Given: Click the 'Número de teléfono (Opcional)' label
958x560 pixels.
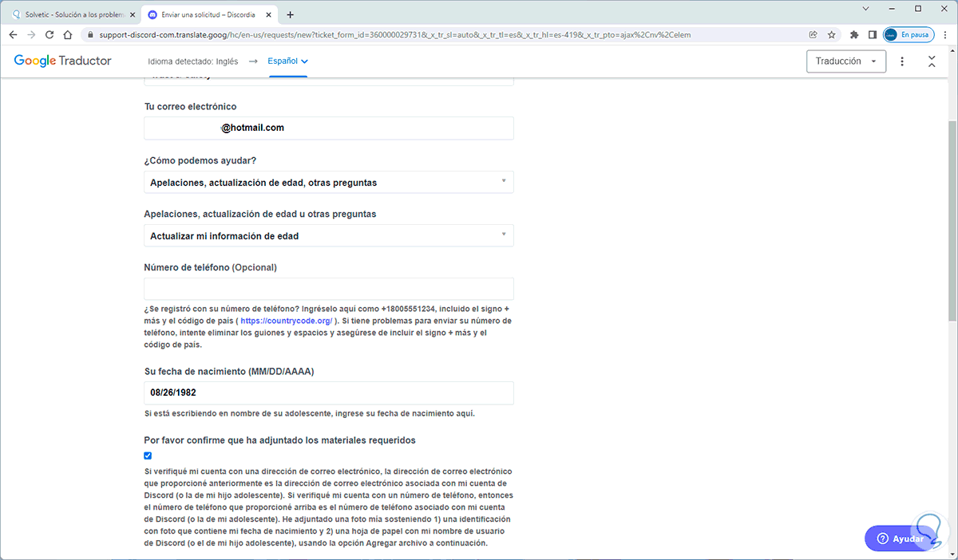Looking at the screenshot, I should click(x=210, y=267).
